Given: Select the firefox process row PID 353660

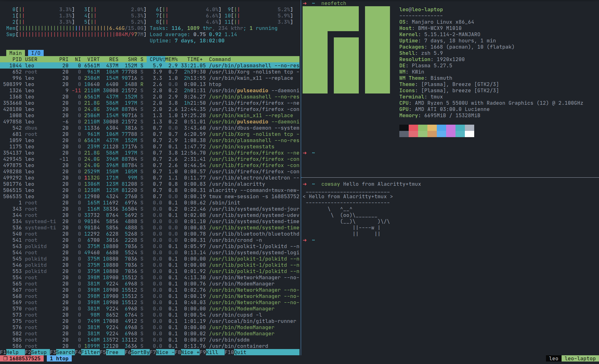Looking at the screenshot, I should [150, 103].
